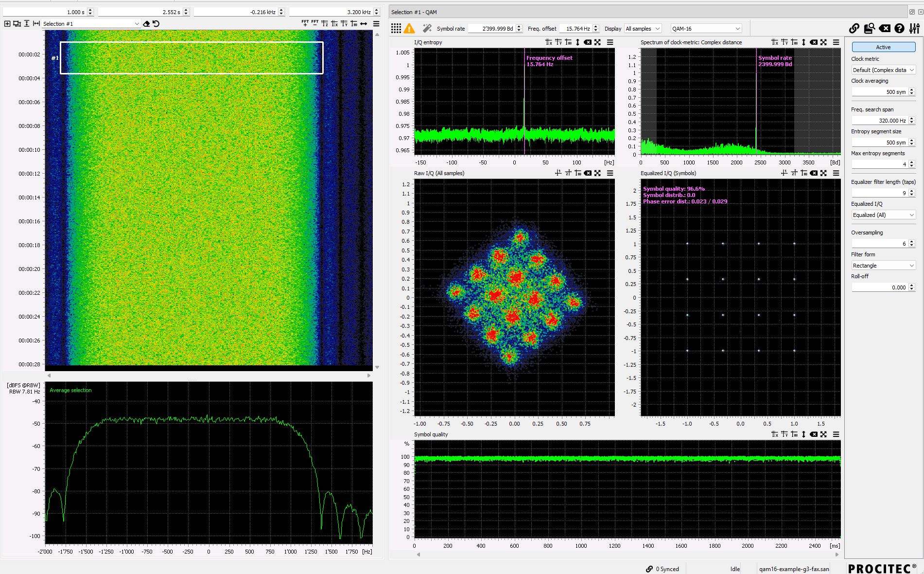
Task: Click the link icon near the QAM panel corner
Action: (x=854, y=28)
